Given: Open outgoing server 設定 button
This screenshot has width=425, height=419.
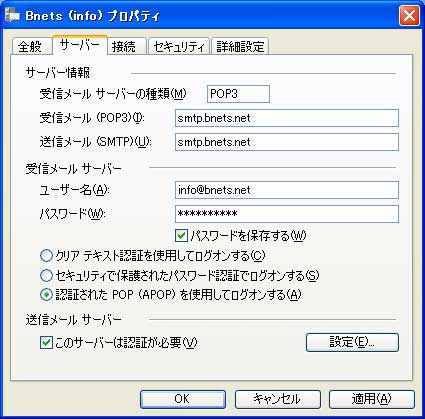Looking at the screenshot, I should tap(352, 342).
